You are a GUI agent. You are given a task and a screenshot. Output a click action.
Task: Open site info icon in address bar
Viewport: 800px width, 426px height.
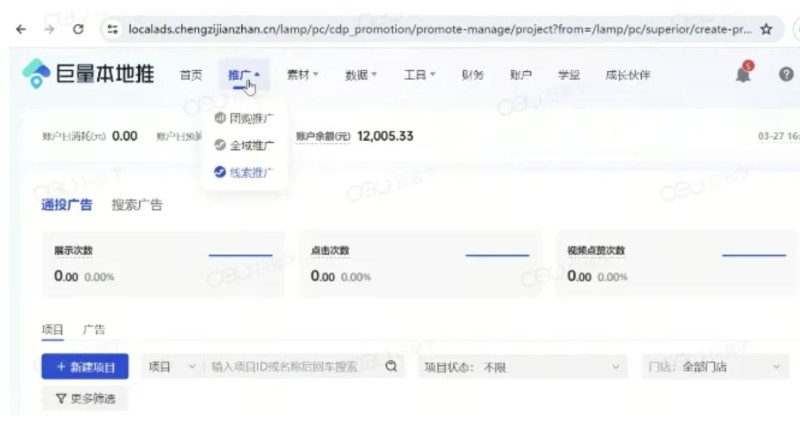(x=112, y=29)
